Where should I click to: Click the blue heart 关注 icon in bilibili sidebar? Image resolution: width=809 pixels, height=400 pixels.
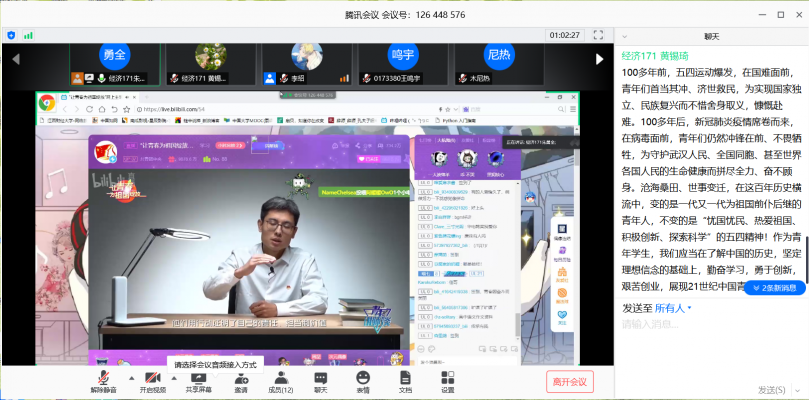[x=562, y=316]
